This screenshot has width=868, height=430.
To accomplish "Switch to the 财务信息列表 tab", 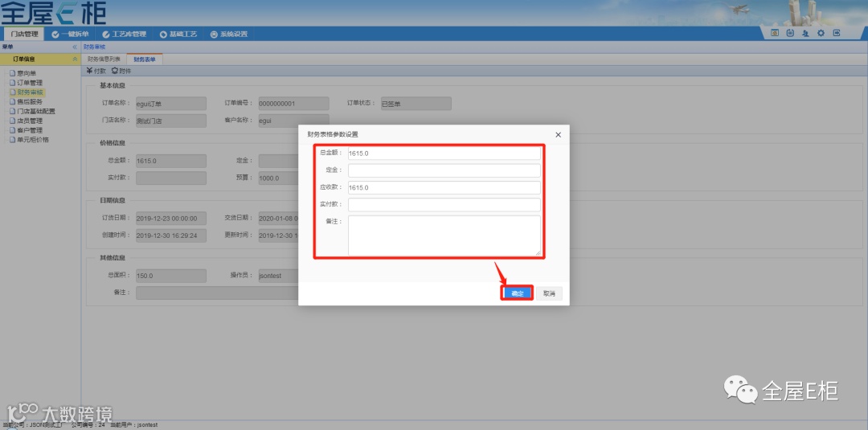I will pos(104,59).
